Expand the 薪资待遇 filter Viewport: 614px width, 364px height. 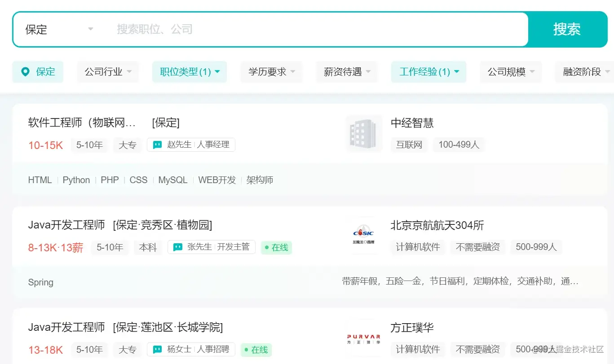[347, 72]
